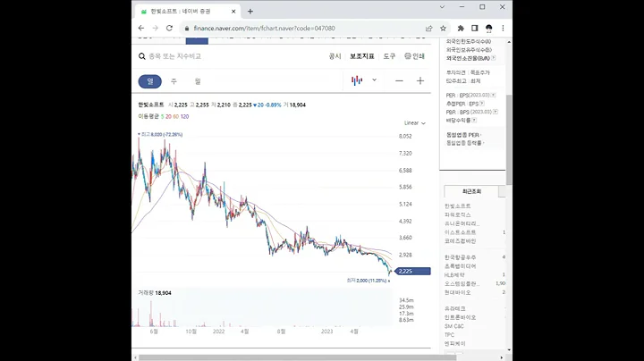Viewport: 644px width, 361px height.
Task: Switch to the 주 weekly chart tab
Action: click(174, 81)
